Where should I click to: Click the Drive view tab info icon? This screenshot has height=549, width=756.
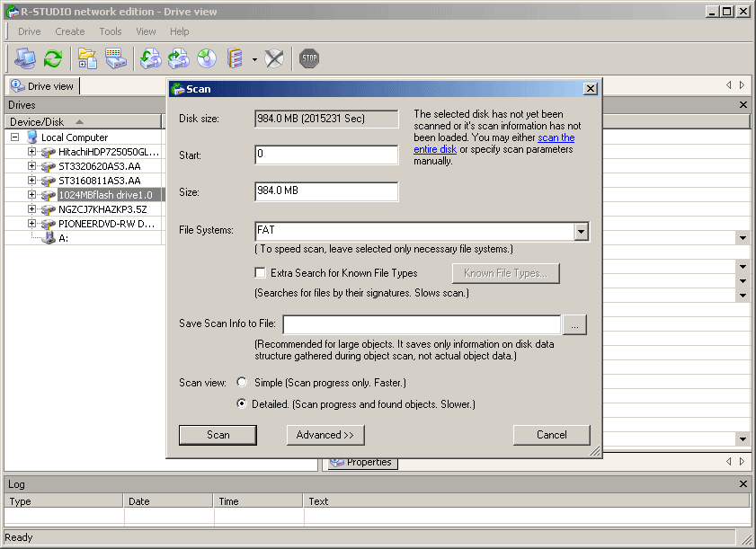pyautogui.click(x=18, y=85)
